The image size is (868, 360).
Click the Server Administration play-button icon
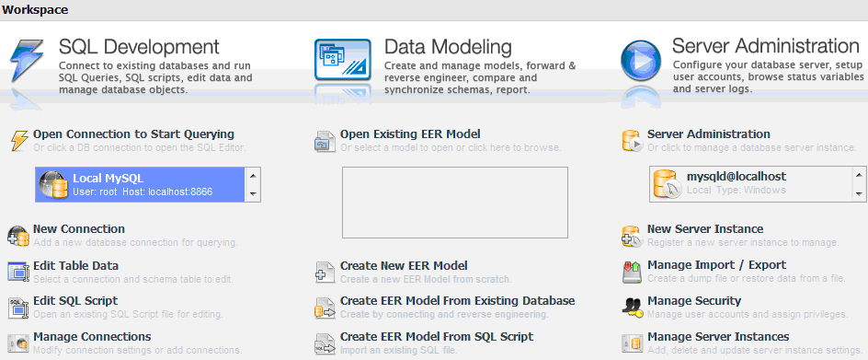point(641,61)
